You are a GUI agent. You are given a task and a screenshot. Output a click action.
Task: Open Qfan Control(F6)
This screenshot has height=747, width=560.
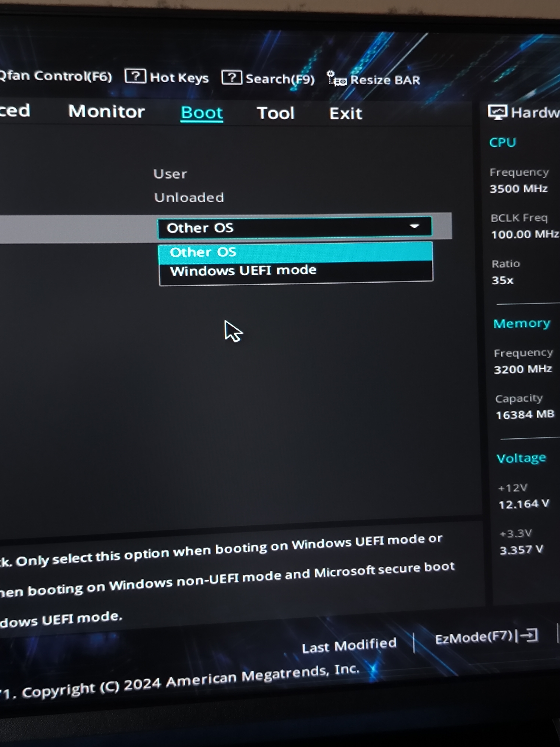coord(56,76)
